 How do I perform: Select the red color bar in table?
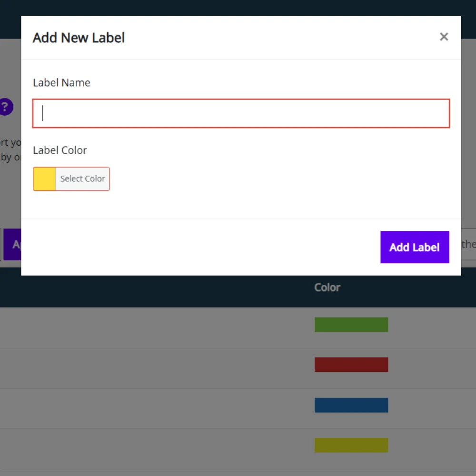(x=351, y=365)
